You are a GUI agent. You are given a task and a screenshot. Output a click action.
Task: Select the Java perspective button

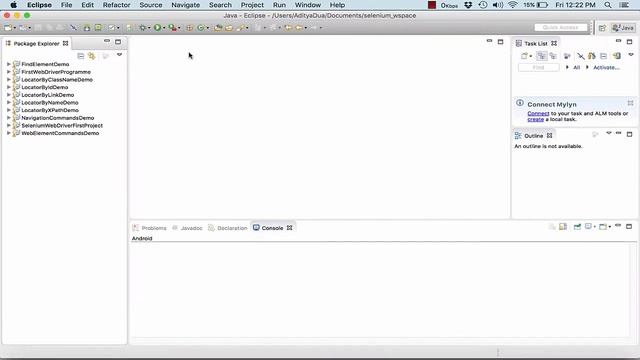click(623, 28)
